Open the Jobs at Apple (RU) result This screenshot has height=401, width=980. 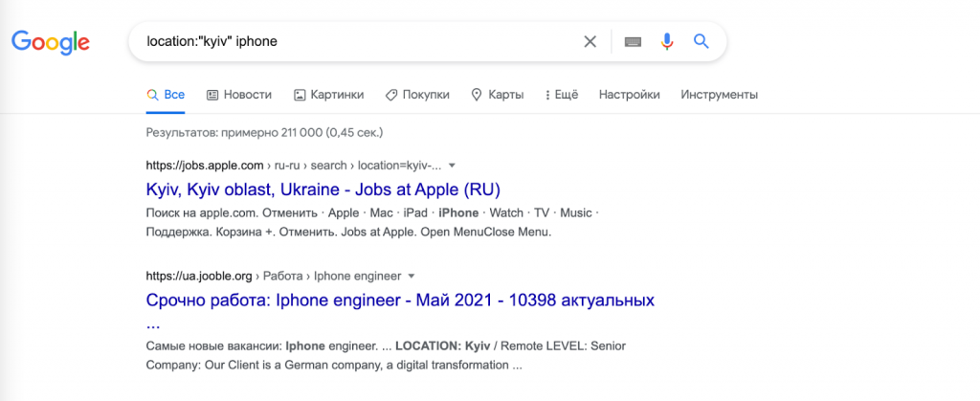(323, 189)
